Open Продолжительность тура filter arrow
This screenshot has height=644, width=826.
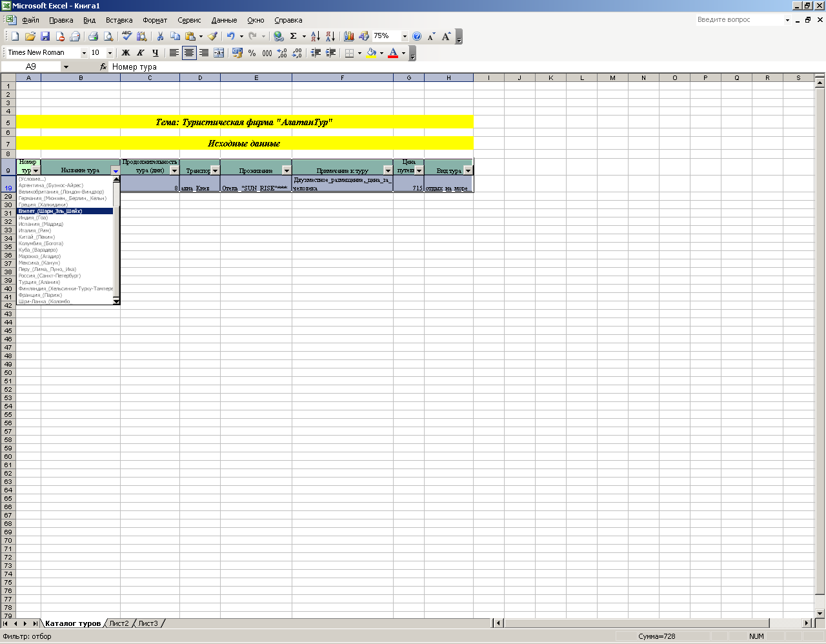[174, 171]
